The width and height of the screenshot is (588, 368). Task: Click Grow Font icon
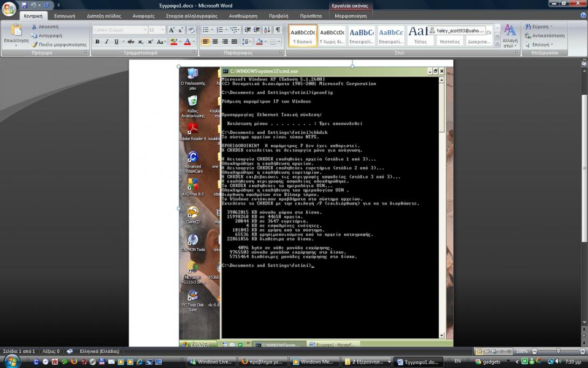pyautogui.click(x=171, y=30)
